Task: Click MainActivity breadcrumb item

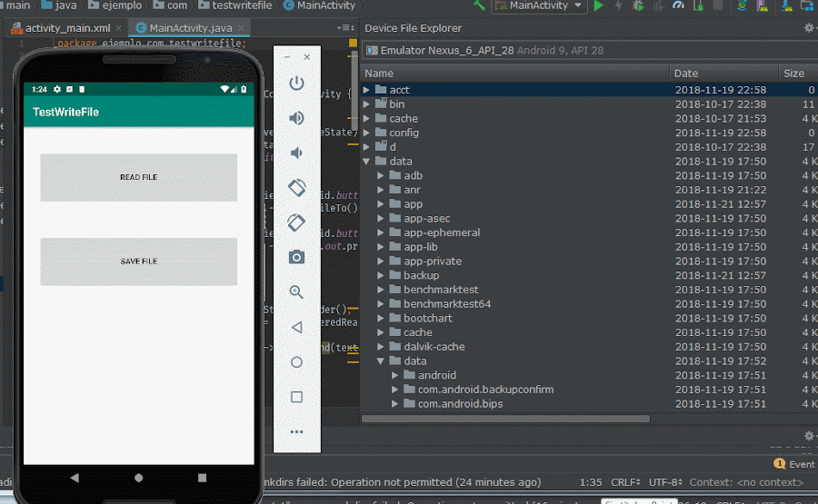Action: pos(319,5)
